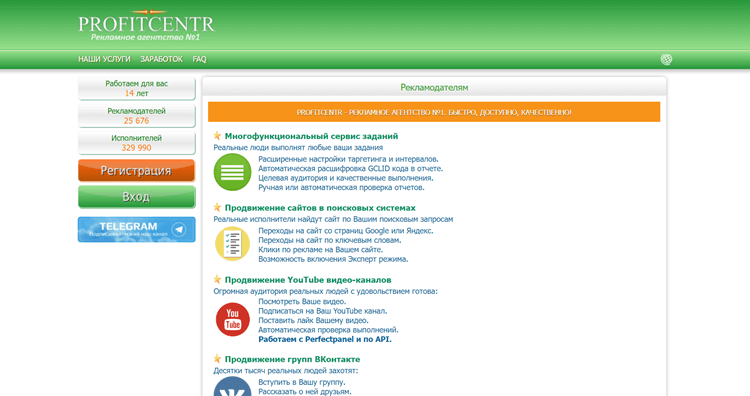Open the TELEGRAM channel banner
The height and width of the screenshot is (396, 750).
click(x=136, y=230)
